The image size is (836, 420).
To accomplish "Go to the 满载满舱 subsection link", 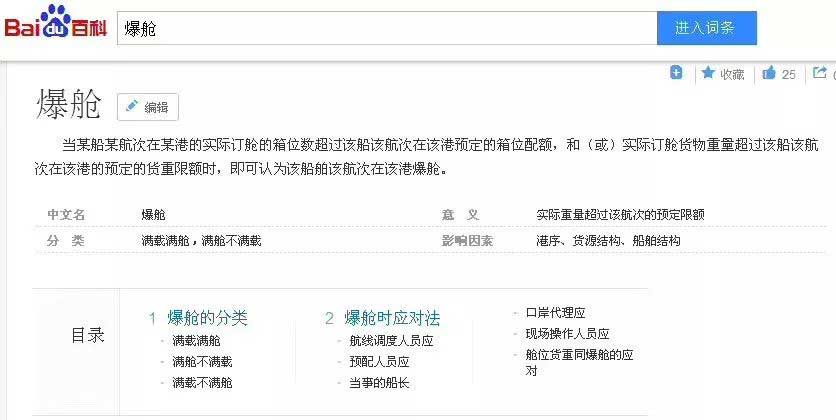I will point(196,341).
